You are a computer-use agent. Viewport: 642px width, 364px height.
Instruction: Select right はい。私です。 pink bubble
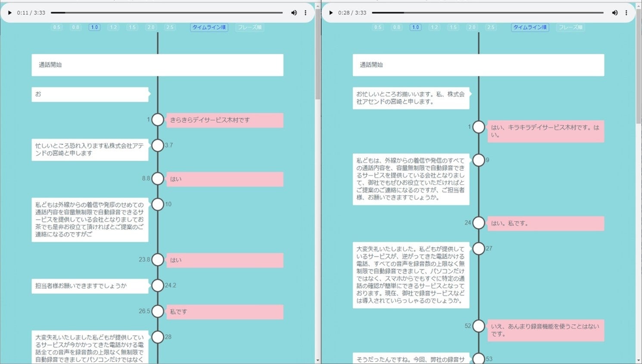point(546,224)
